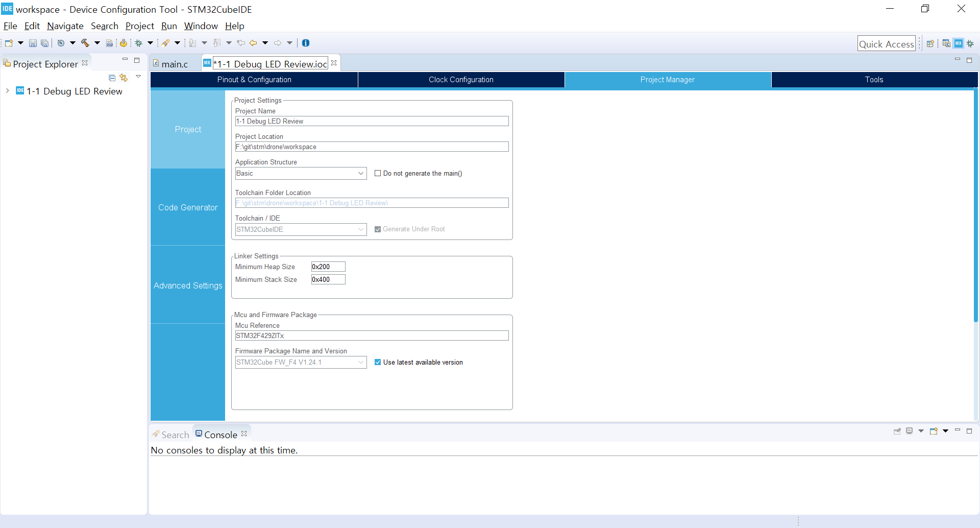
Task: Open Firmware Package version dropdown
Action: 301,362
